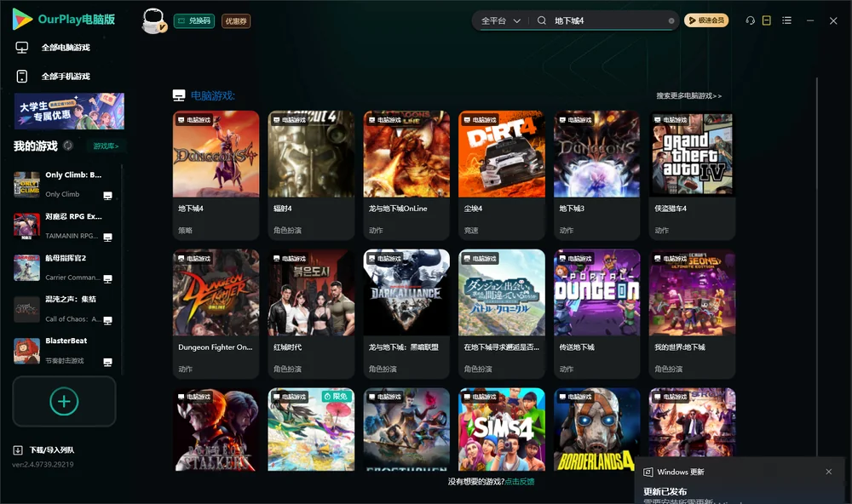Click PC icon beside Call of Chaos
The width and height of the screenshot is (852, 504).
(107, 320)
